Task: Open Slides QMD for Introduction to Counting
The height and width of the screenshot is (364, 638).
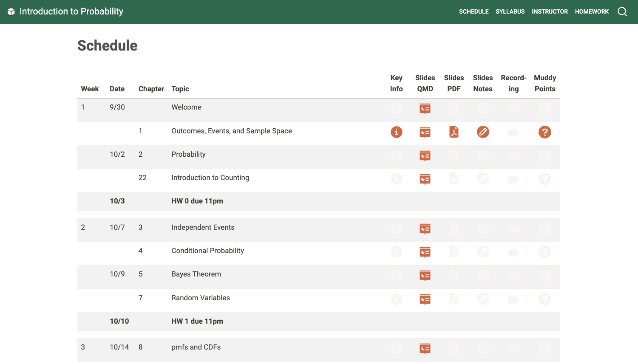Action: point(425,179)
